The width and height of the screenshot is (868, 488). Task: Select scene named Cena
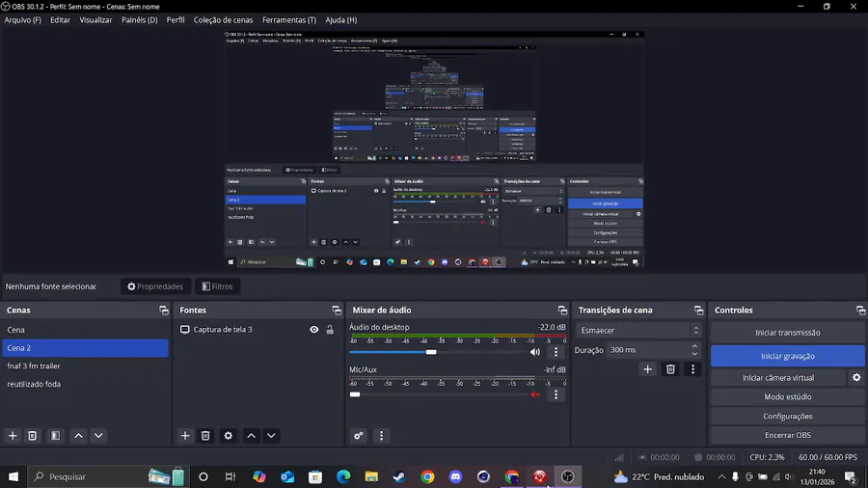pos(85,330)
